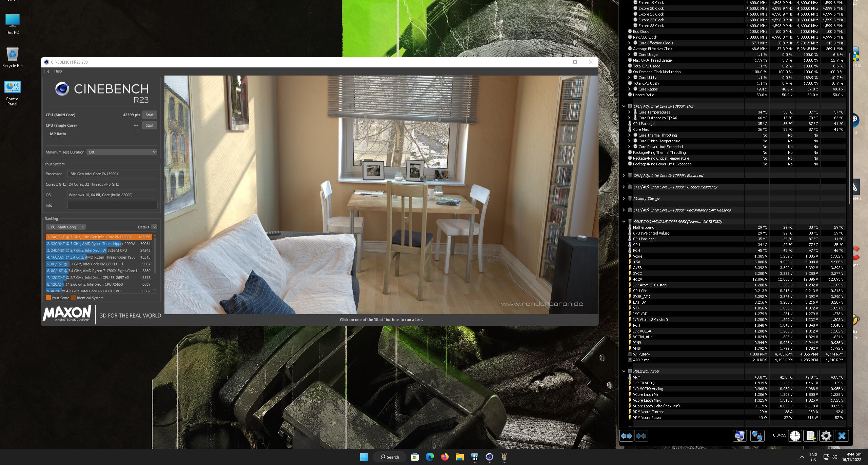
Task: Select i9-13900K ranking entry
Action: point(99,237)
